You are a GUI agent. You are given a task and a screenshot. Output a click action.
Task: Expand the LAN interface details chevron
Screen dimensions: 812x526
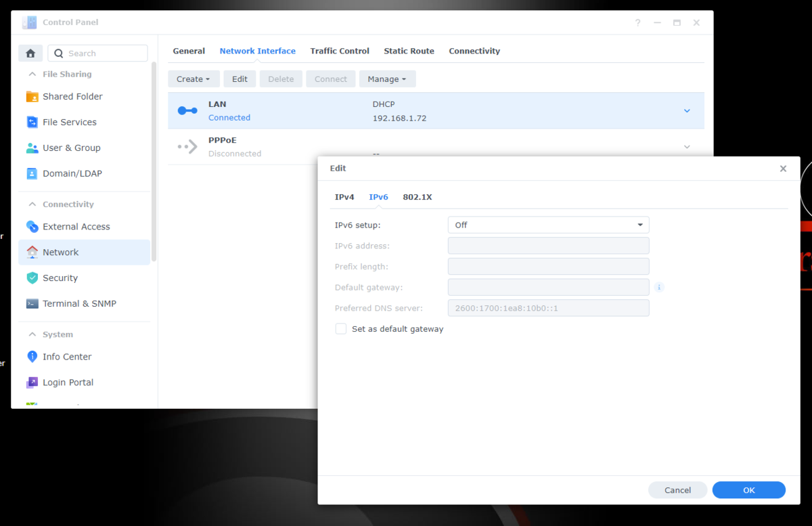(x=687, y=111)
